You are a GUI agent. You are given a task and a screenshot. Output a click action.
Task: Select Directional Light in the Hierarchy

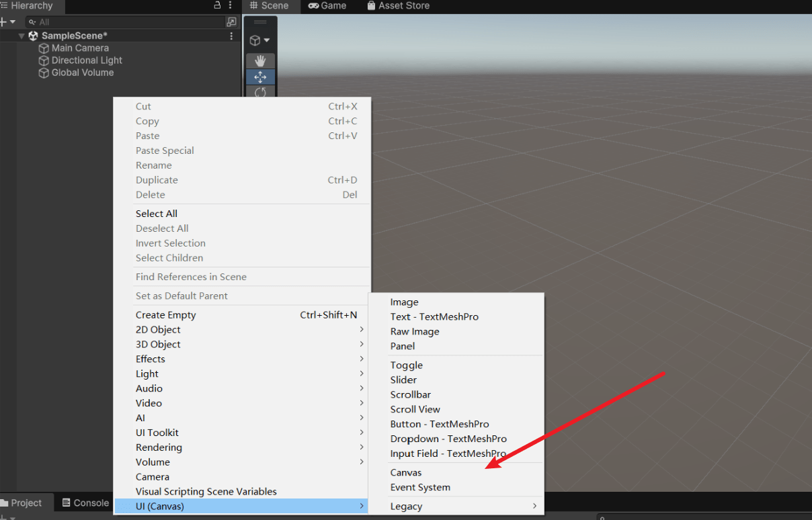pyautogui.click(x=87, y=60)
